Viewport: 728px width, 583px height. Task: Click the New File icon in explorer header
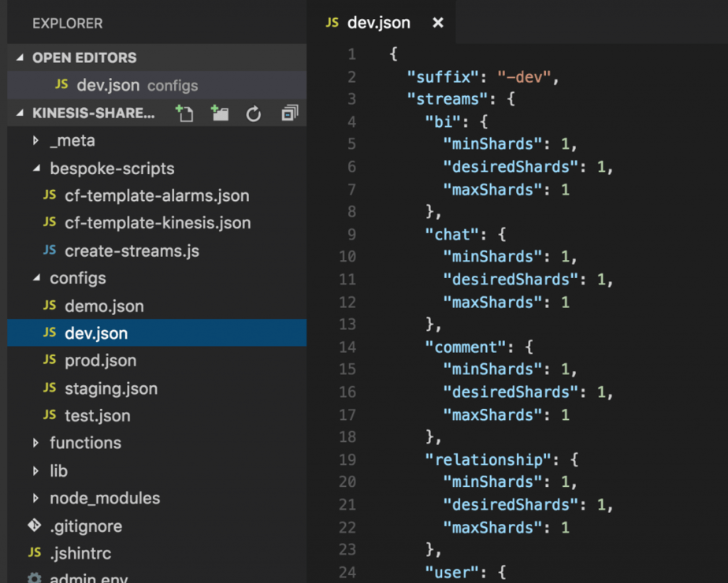tap(184, 113)
